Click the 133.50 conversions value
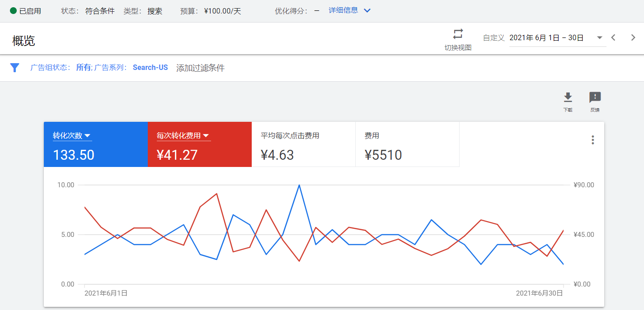 pos(74,155)
